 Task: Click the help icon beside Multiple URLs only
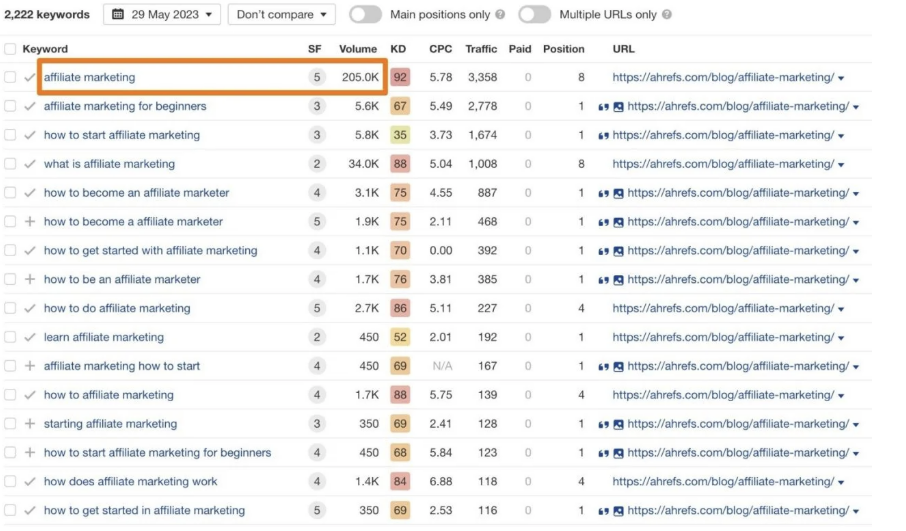[667, 15]
